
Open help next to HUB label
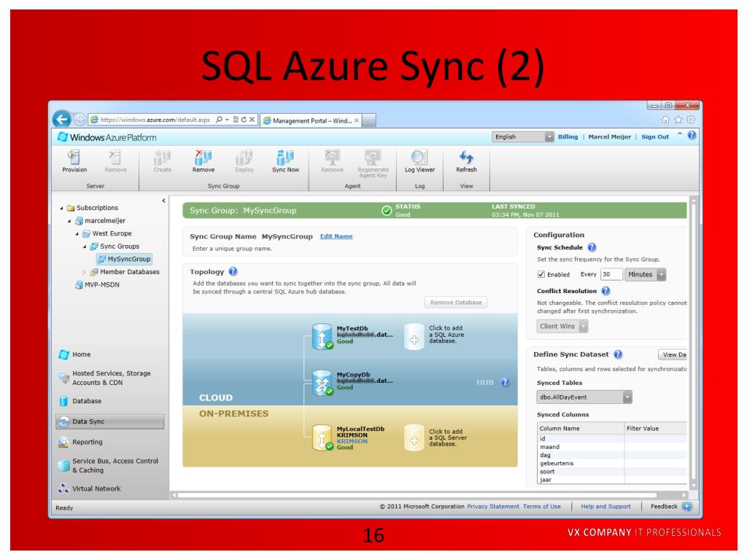coord(506,382)
